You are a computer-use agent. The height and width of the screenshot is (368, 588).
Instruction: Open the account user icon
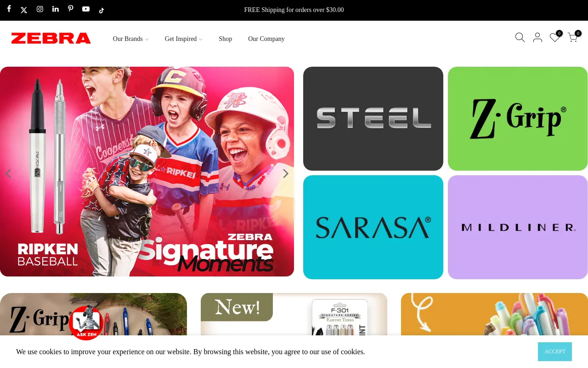[x=537, y=38]
